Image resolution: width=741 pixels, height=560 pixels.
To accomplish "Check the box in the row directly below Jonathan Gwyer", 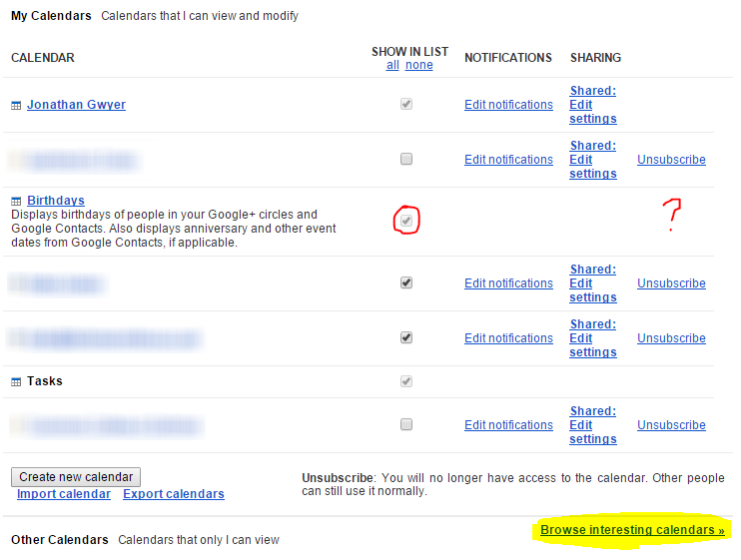I will [x=405, y=159].
